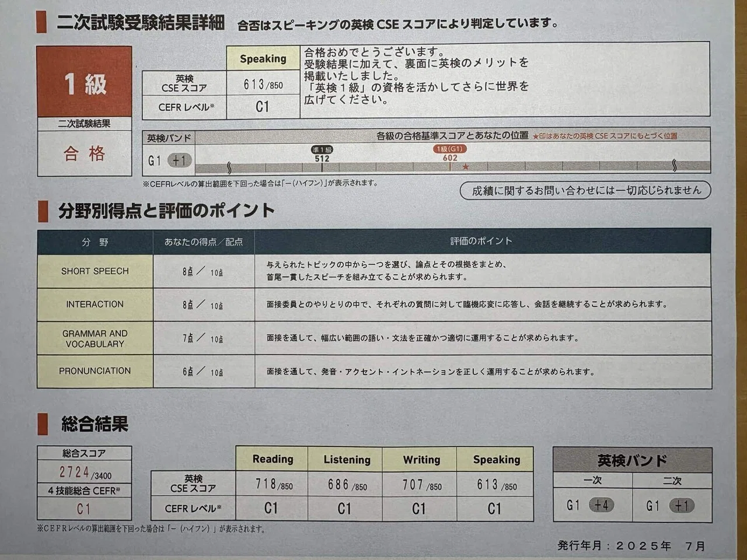Click the 二次 column label
This screenshot has width=747, height=560.
coord(672,481)
